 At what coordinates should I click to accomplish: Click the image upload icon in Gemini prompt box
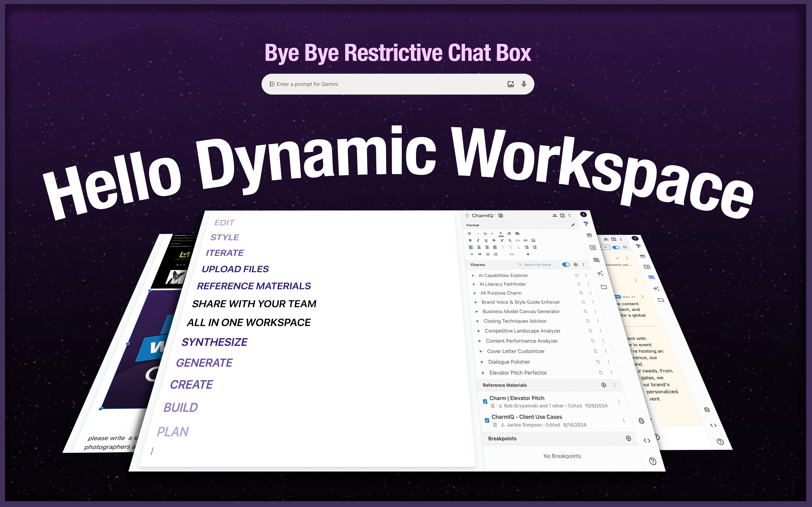[x=510, y=84]
